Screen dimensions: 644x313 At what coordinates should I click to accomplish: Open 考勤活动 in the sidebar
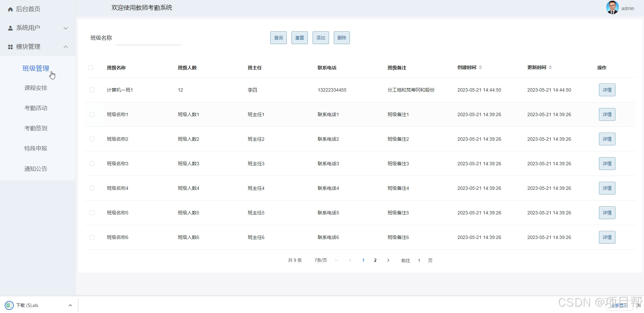point(36,108)
